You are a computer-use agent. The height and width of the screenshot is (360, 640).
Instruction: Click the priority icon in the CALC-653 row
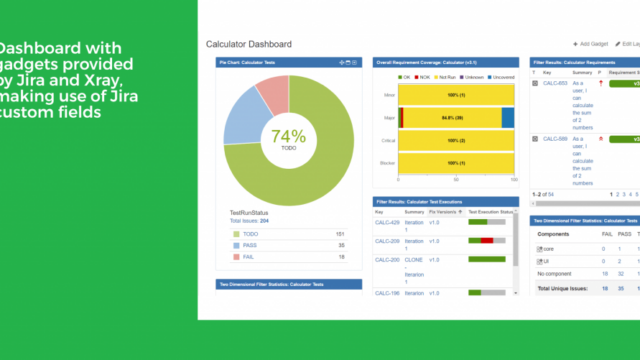click(x=601, y=83)
